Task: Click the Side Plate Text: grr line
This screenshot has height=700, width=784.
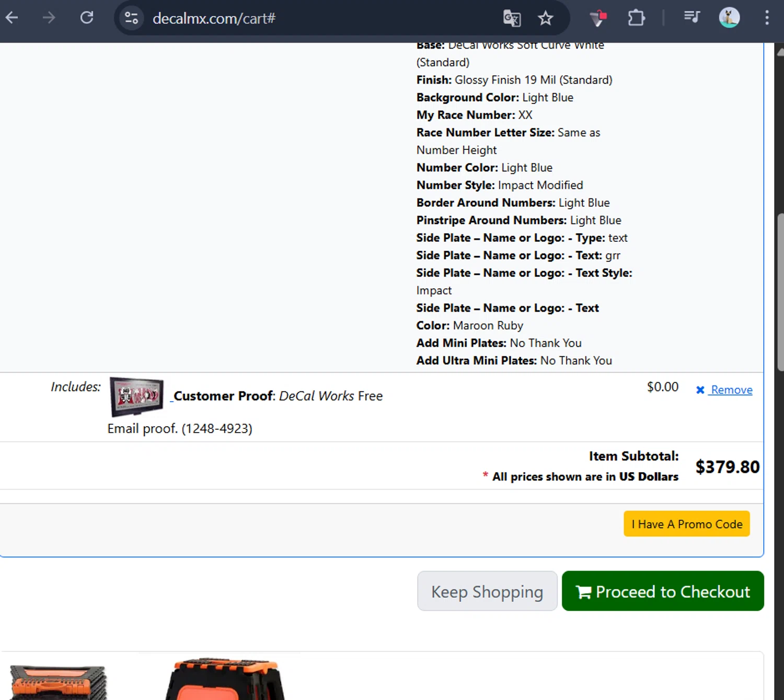Action: coord(518,255)
